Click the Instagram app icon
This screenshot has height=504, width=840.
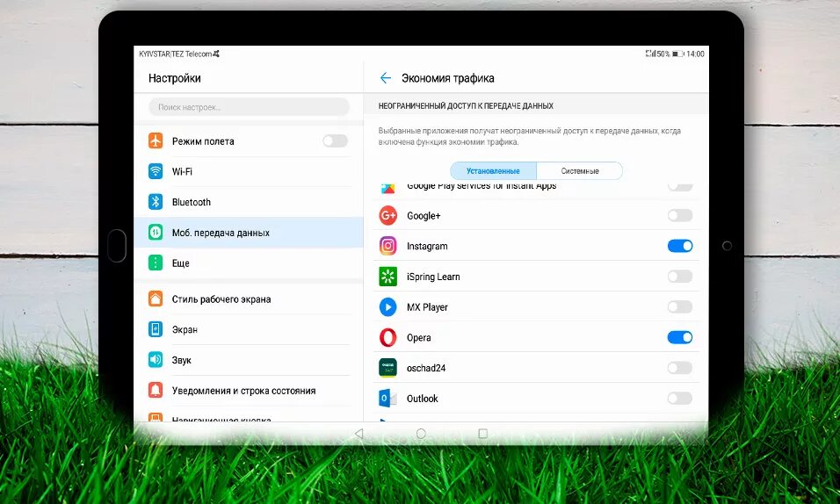pos(387,246)
